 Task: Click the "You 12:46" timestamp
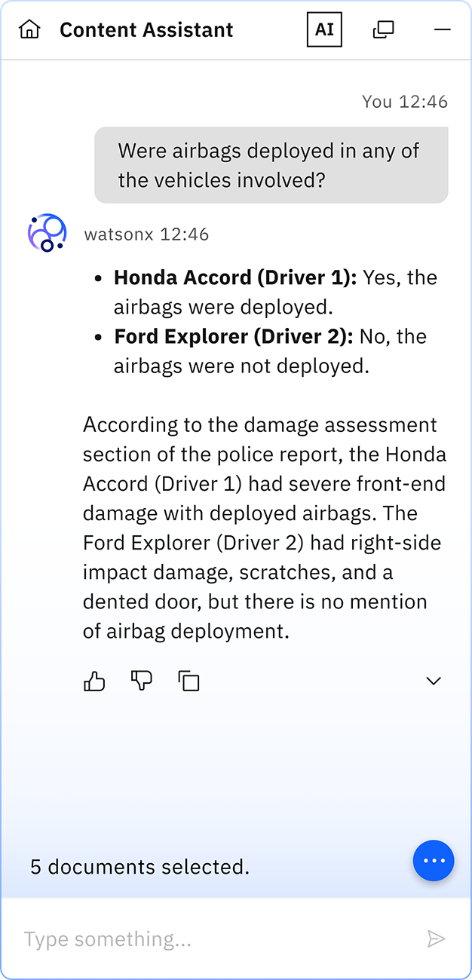click(404, 102)
